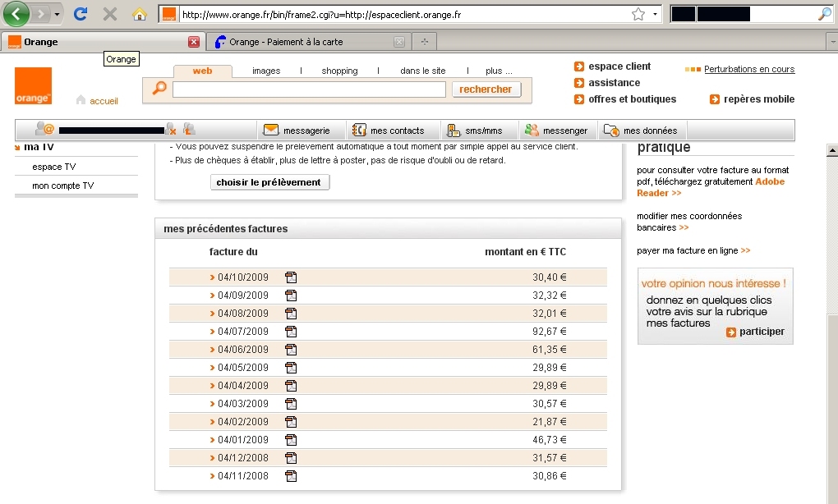Viewport: 838px width, 504px height.
Task: Click the Orange logo on the page
Action: click(x=33, y=86)
